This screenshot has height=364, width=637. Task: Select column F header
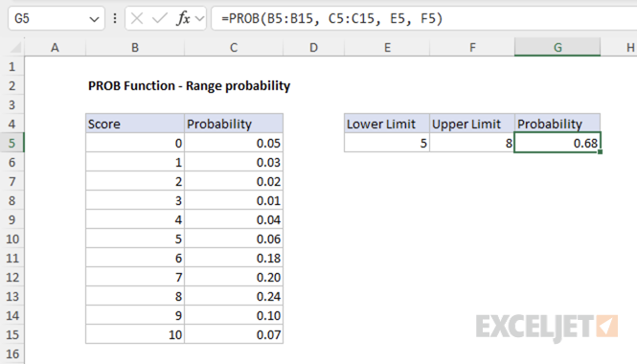472,48
